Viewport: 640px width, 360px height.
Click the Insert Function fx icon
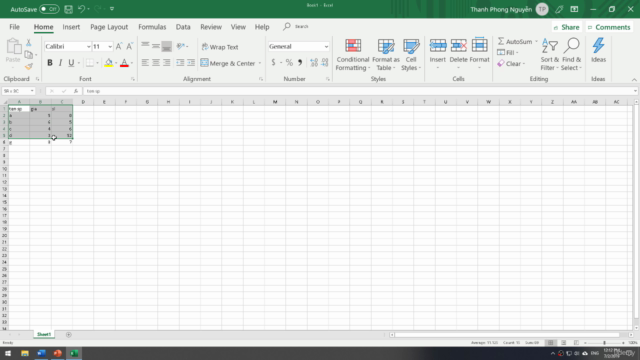click(x=76, y=91)
